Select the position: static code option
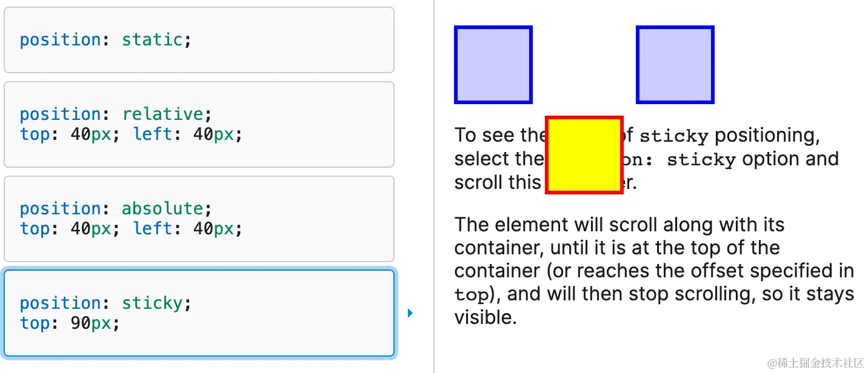The height and width of the screenshot is (373, 868). tap(199, 40)
